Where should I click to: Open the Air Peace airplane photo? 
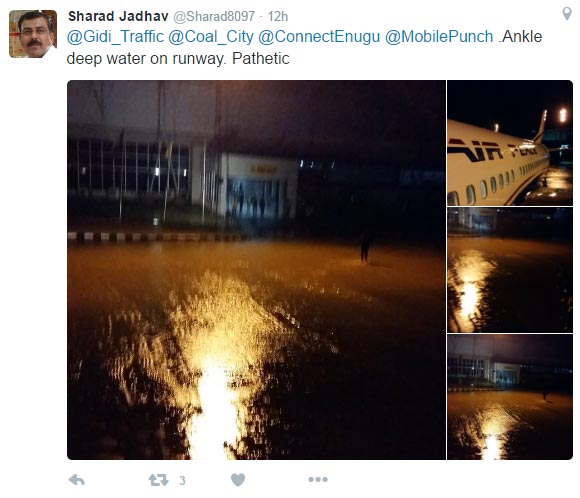coord(510,143)
